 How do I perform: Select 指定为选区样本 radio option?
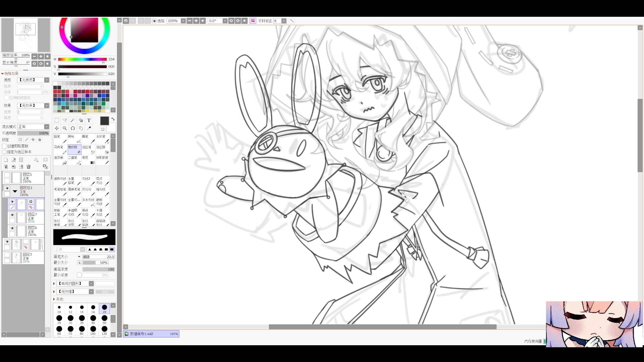[4, 152]
